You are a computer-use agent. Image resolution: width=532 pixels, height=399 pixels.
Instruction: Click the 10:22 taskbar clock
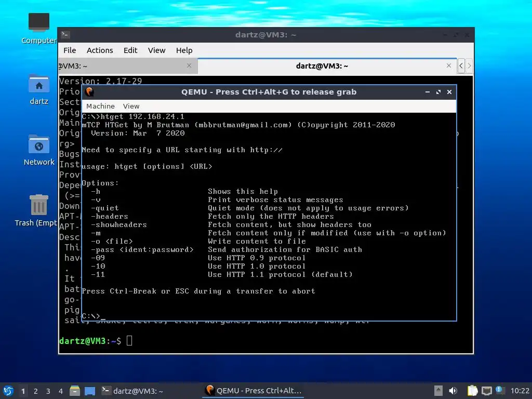click(520, 391)
